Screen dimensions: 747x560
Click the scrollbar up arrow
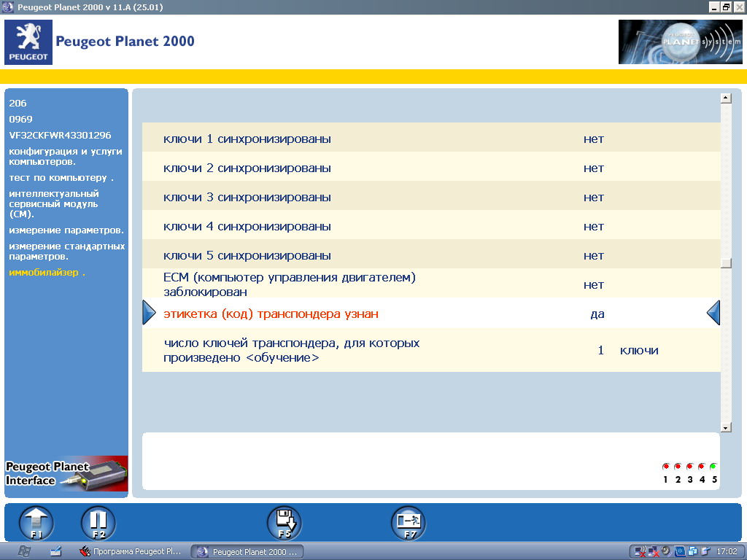(x=726, y=98)
